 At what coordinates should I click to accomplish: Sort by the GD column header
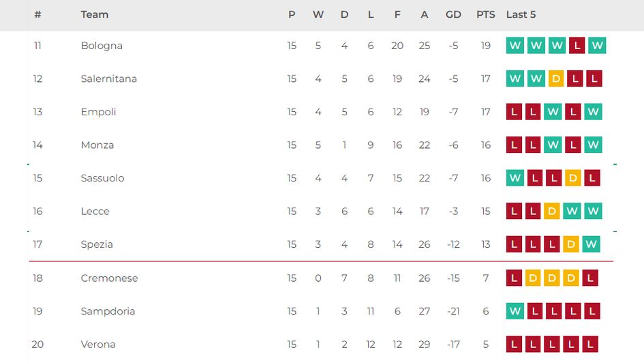[453, 14]
